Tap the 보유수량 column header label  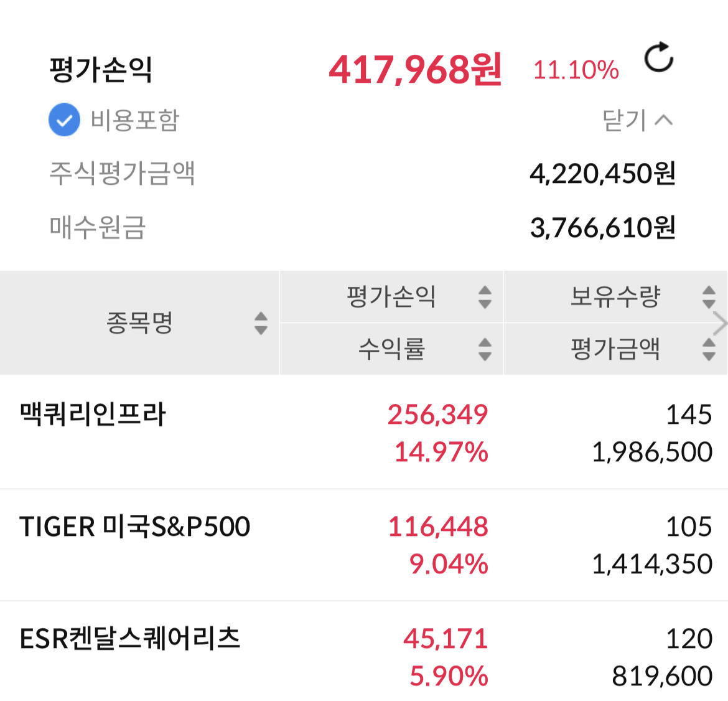click(615, 297)
